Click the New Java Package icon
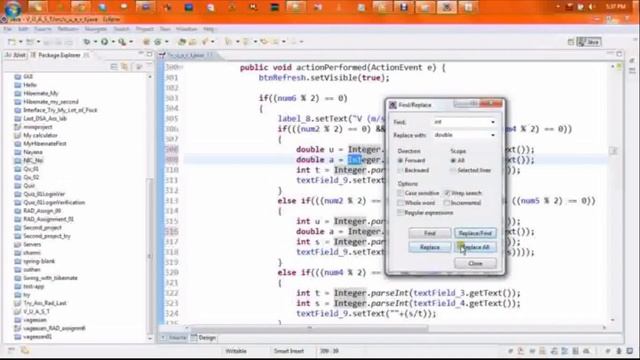 pos(146,42)
